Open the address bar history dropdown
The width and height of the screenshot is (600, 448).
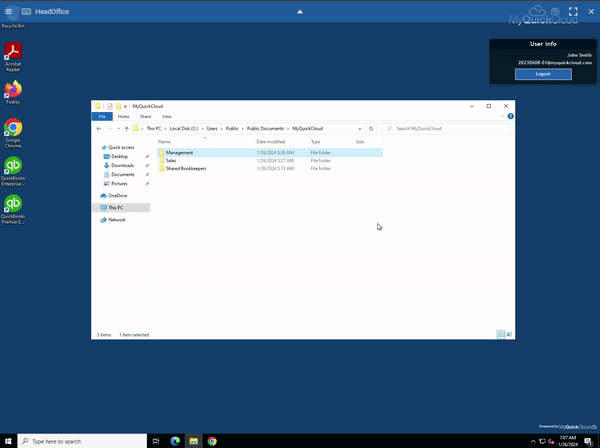coord(360,129)
